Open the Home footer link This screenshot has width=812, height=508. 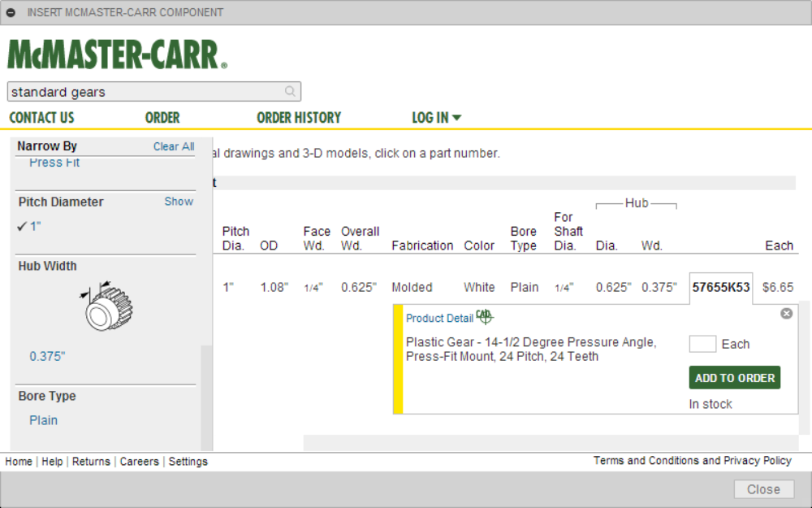(x=19, y=462)
